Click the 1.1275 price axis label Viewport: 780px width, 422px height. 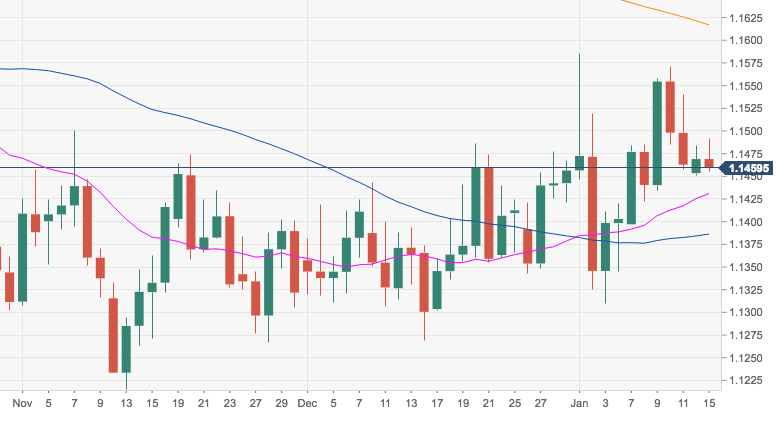[x=746, y=335]
